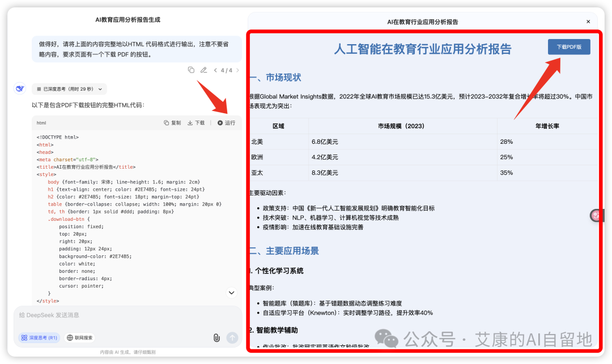Viewport: 612px width, 364px height.
Task: Click the send message arrow button
Action: click(232, 338)
